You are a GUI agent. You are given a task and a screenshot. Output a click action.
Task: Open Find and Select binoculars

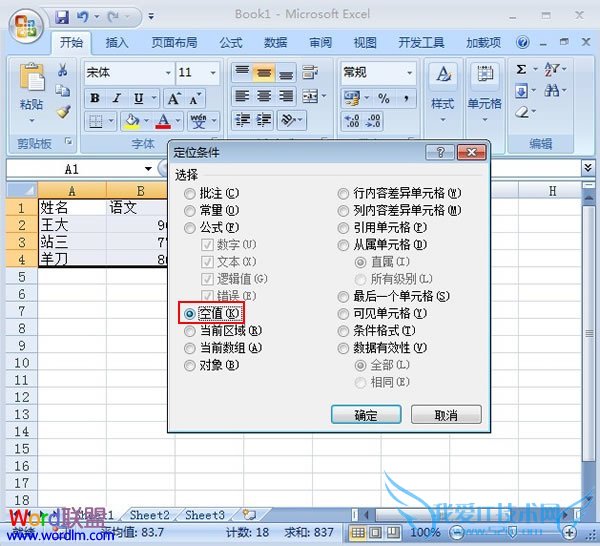click(x=552, y=91)
